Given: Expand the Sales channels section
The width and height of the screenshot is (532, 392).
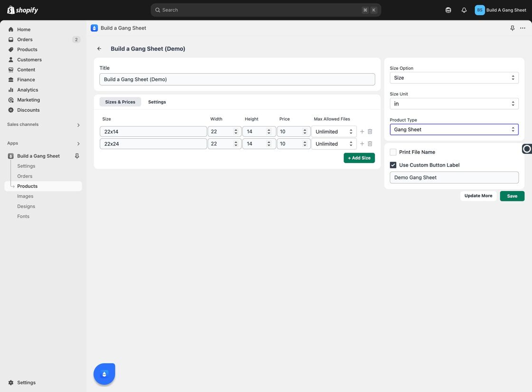Looking at the screenshot, I should (x=78, y=125).
